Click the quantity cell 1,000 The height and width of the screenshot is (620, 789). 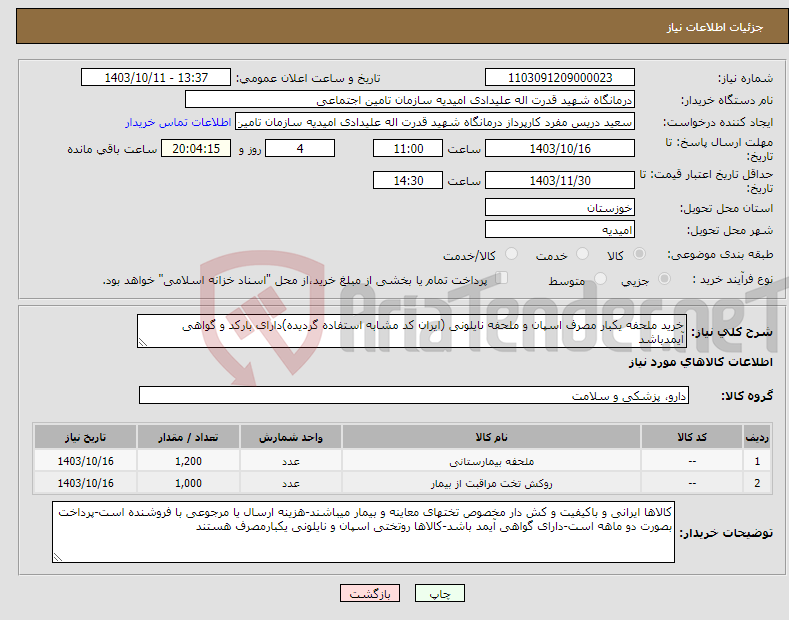pyautogui.click(x=188, y=483)
